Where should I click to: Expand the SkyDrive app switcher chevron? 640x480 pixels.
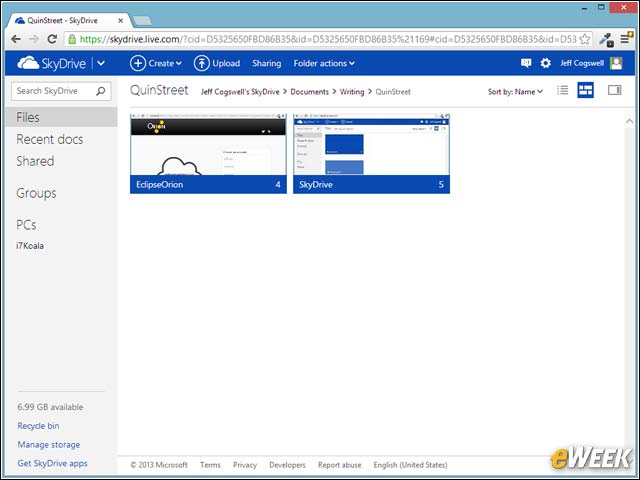(x=101, y=63)
